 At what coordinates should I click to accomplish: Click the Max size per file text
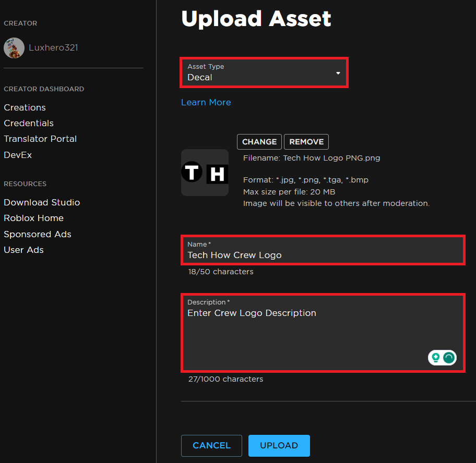click(x=289, y=192)
